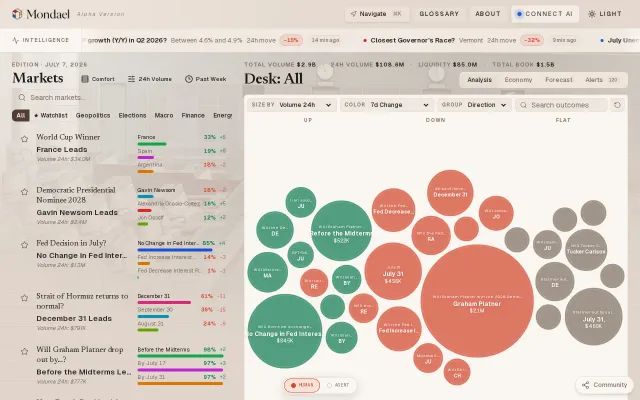This screenshot has width=640, height=400.
Task: Open the Past Week time range
Action: click(206, 79)
